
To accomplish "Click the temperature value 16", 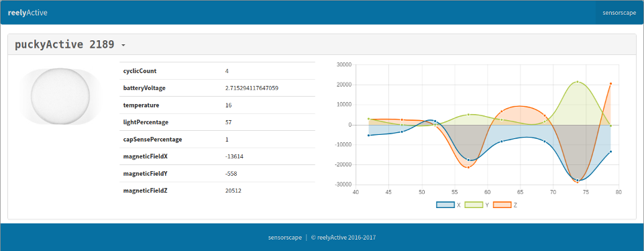I will tap(228, 105).
